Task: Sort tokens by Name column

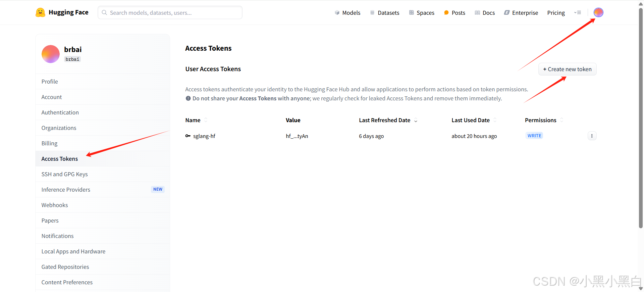Action: 206,120
